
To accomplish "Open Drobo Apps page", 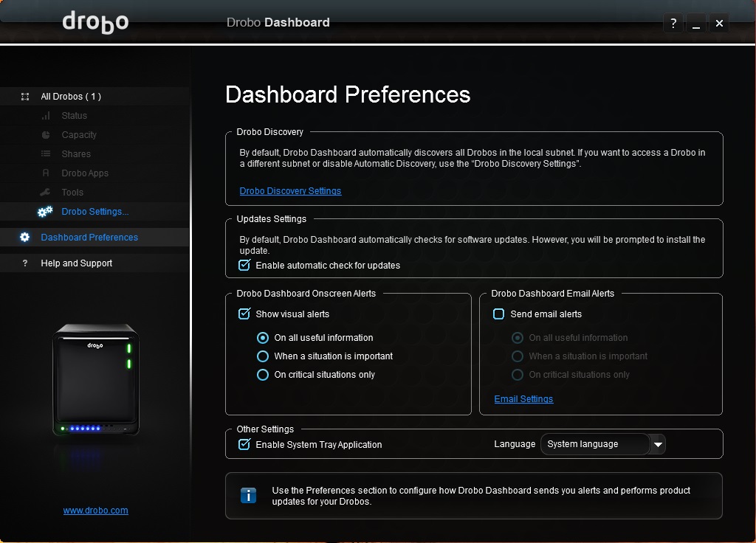I will point(85,173).
